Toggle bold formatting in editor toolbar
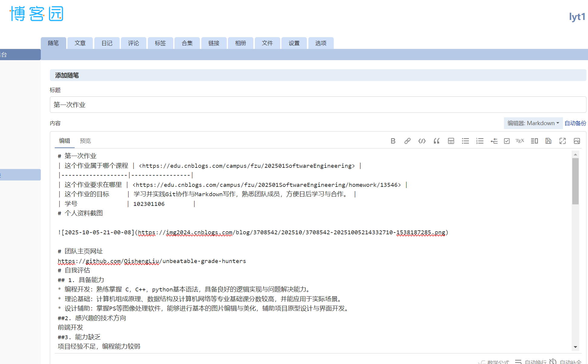 393,141
